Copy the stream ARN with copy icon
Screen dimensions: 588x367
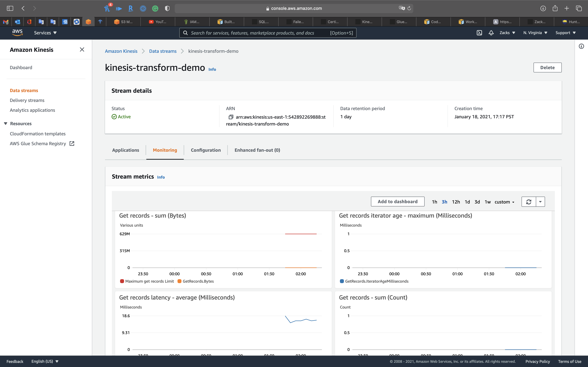click(x=231, y=117)
